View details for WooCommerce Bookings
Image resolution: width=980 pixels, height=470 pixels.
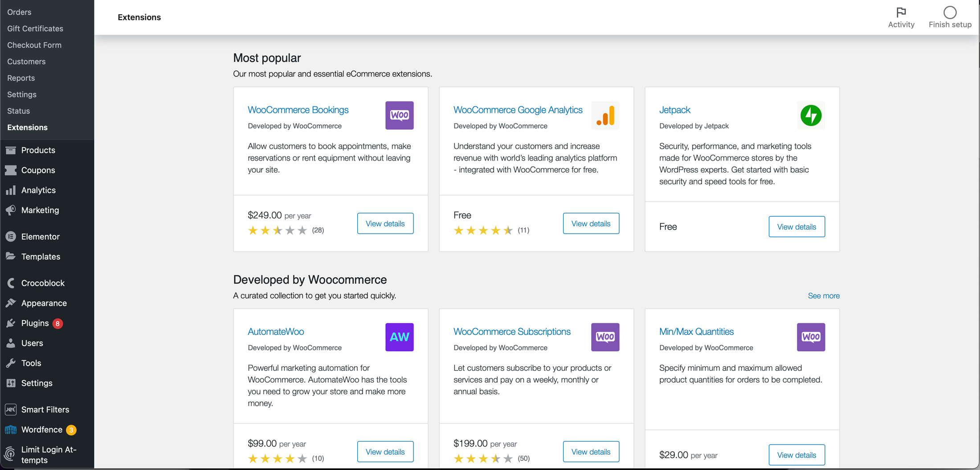point(385,223)
